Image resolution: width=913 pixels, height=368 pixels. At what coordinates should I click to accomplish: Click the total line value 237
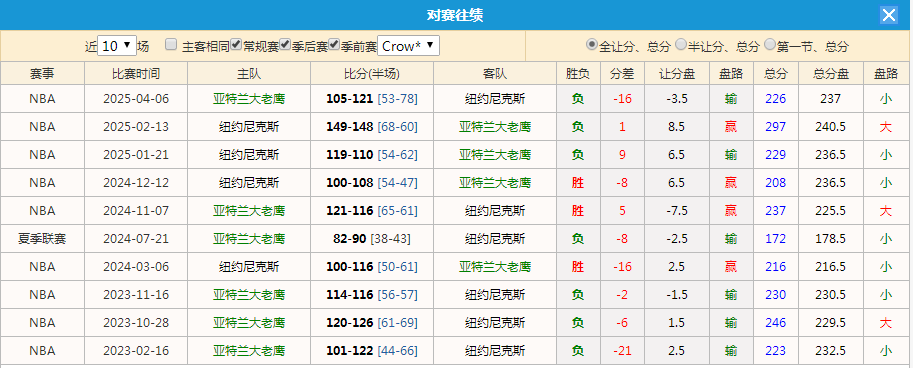(830, 99)
